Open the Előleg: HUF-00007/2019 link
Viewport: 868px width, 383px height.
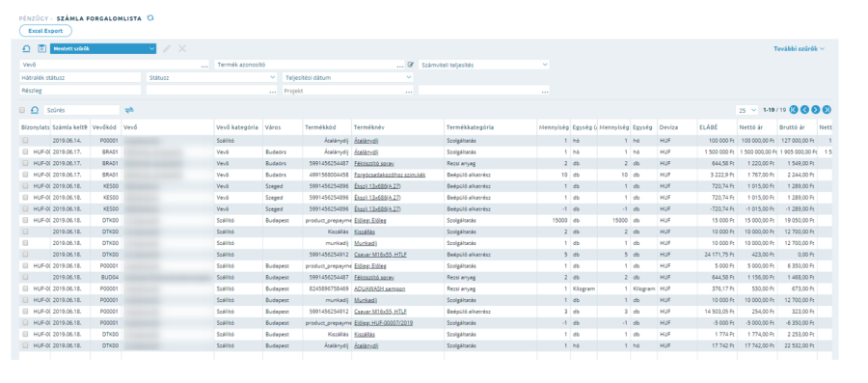(384, 322)
